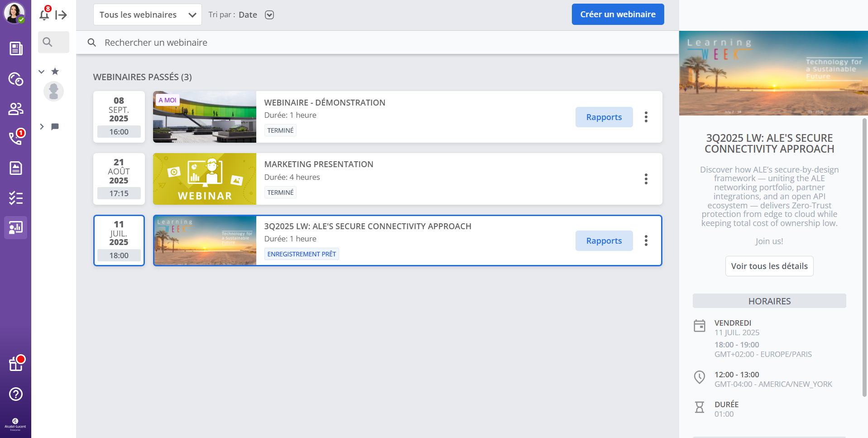The height and width of the screenshot is (438, 868).
Task: Click the '3Q2025 LW: ALE'S SECURE CONNECTIVITY APPROACH' list title
Action: (x=368, y=226)
